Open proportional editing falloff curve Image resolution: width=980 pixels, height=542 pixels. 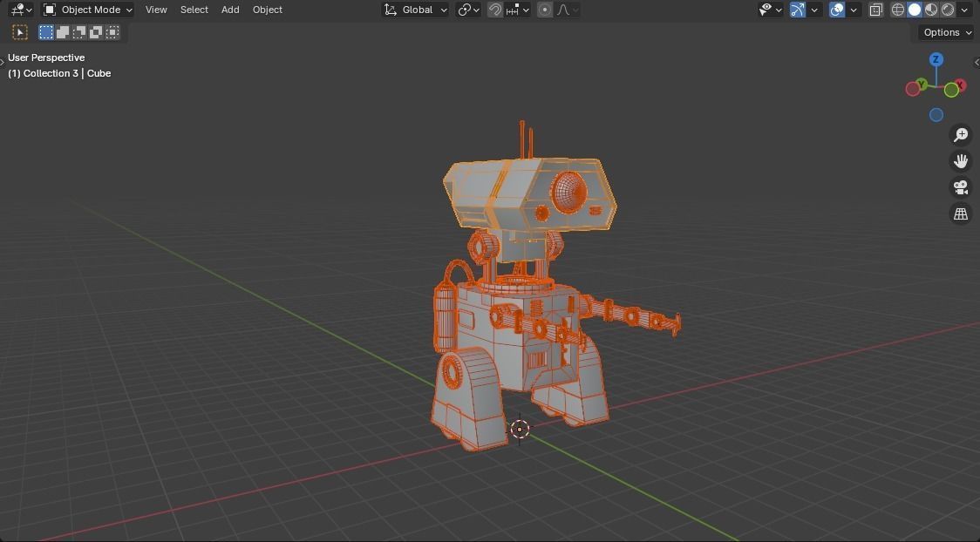[x=568, y=10]
